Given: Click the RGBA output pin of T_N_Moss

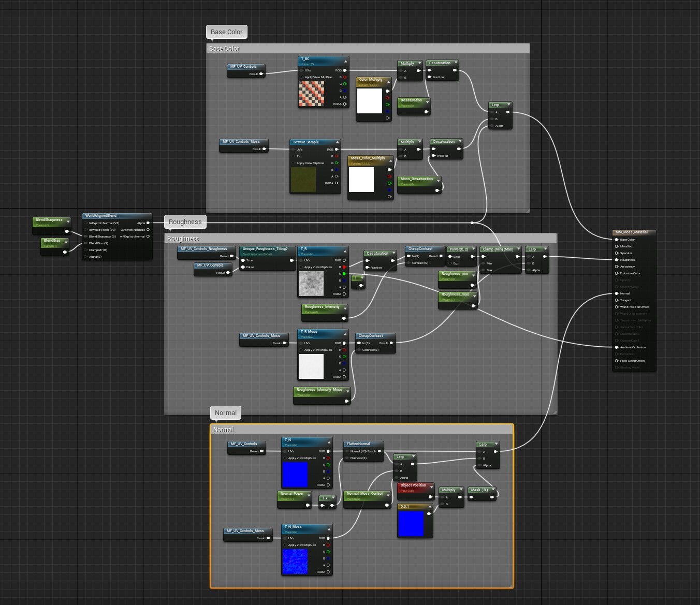Looking at the screenshot, I should pyautogui.click(x=328, y=572).
